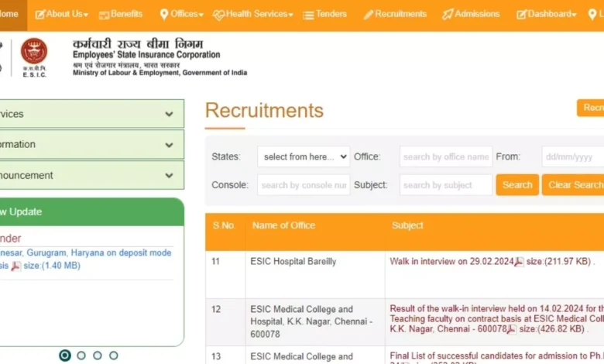Click the Health Services heart icon

(218, 15)
